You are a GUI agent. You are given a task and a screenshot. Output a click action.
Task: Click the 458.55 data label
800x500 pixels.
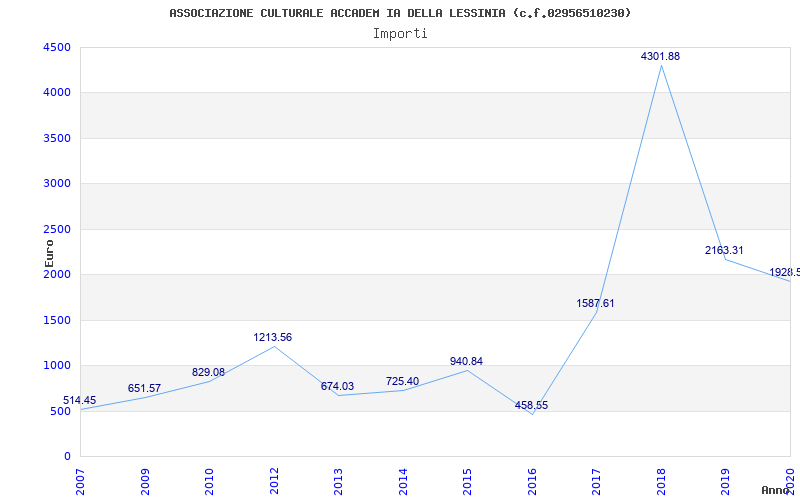531,406
